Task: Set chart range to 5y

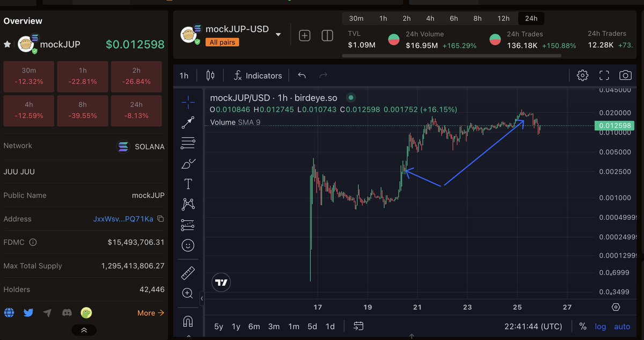Action: click(x=218, y=327)
